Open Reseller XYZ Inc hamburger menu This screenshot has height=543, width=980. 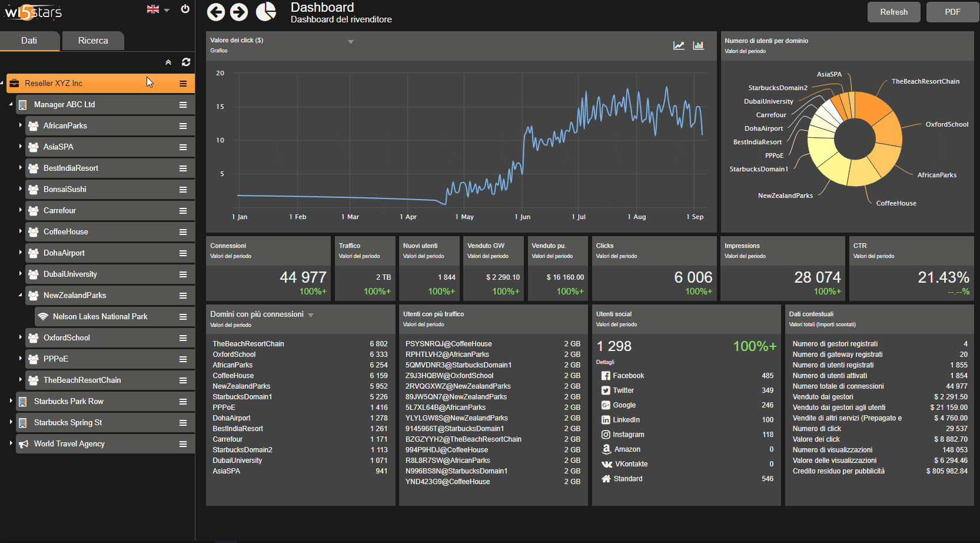[x=183, y=84]
